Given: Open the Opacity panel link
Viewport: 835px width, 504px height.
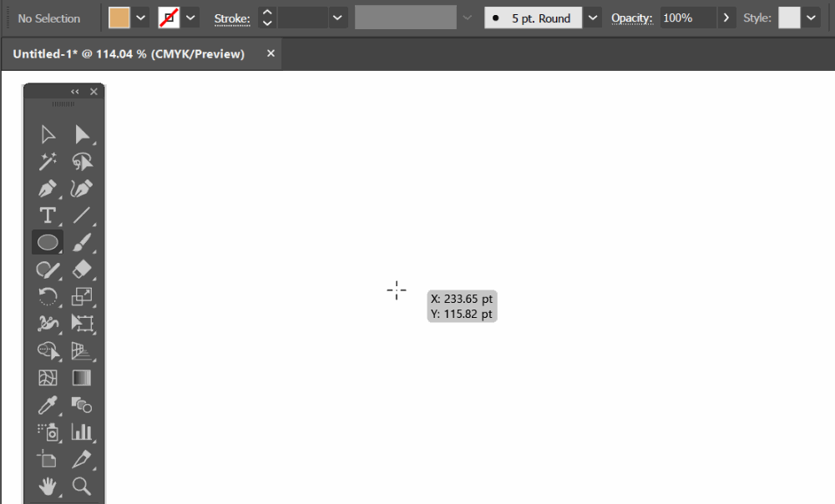Looking at the screenshot, I should (631, 18).
